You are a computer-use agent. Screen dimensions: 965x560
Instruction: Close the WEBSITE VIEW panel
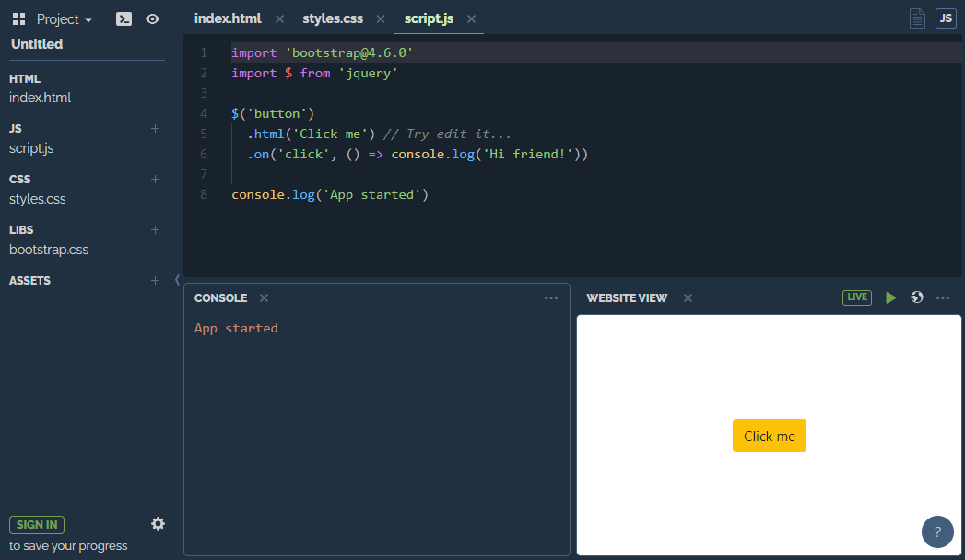[688, 298]
